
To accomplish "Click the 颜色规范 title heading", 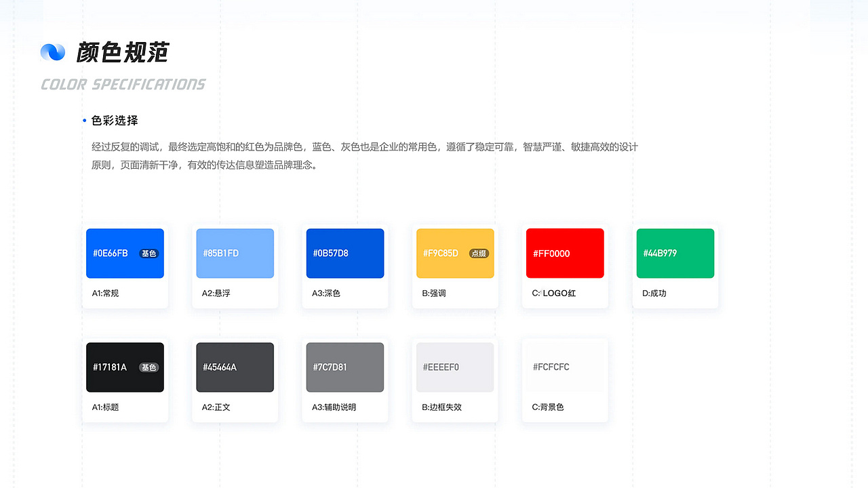I will pyautogui.click(x=123, y=53).
